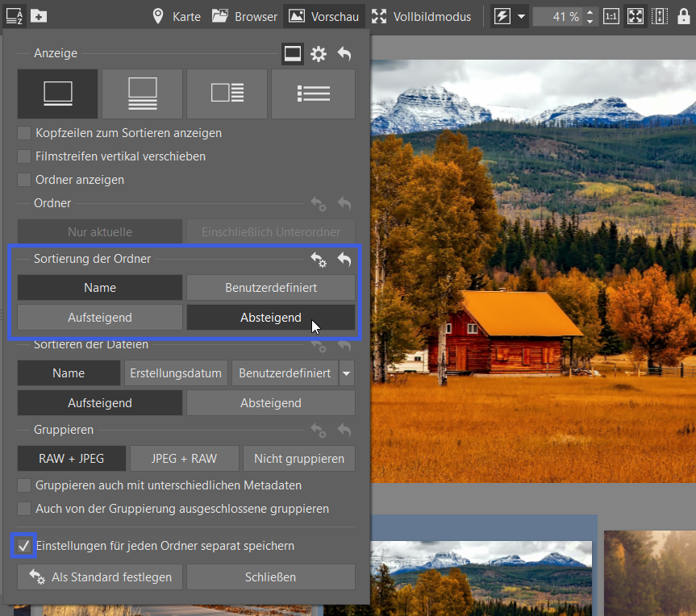Click the sort and display settings icon
Image resolution: width=696 pixels, height=616 pixels.
tap(15, 16)
